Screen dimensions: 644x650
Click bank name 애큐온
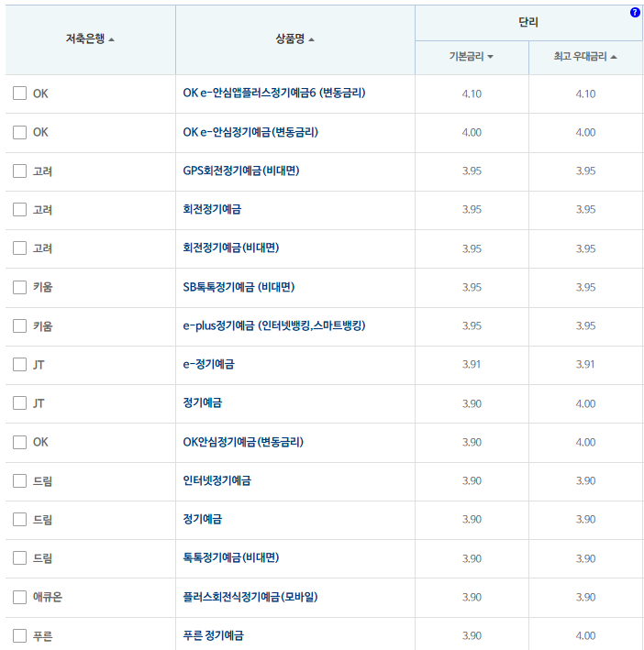[x=48, y=597]
